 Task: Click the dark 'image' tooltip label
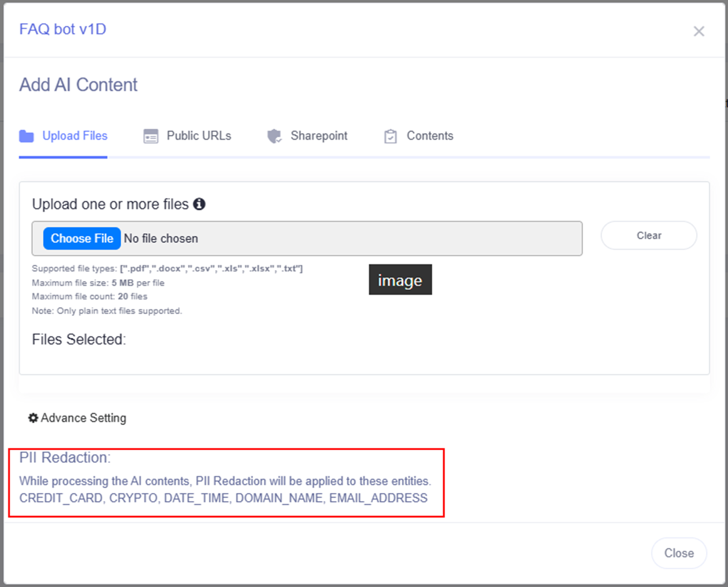(400, 280)
